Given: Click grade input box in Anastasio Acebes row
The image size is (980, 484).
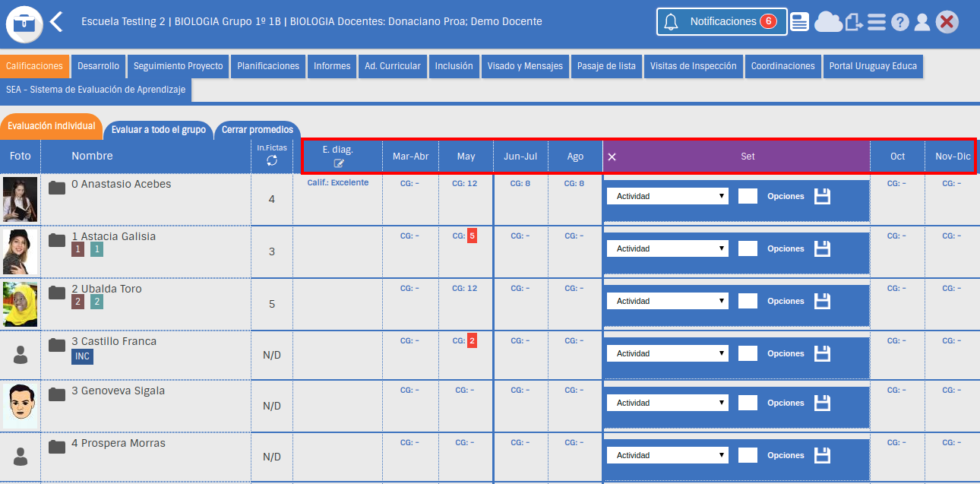Looking at the screenshot, I should pos(748,196).
